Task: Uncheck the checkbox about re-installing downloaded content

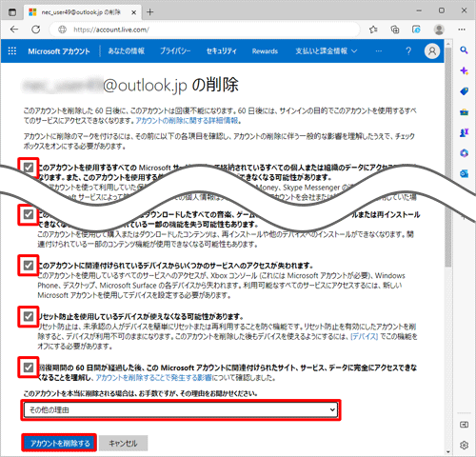Action: point(29,214)
